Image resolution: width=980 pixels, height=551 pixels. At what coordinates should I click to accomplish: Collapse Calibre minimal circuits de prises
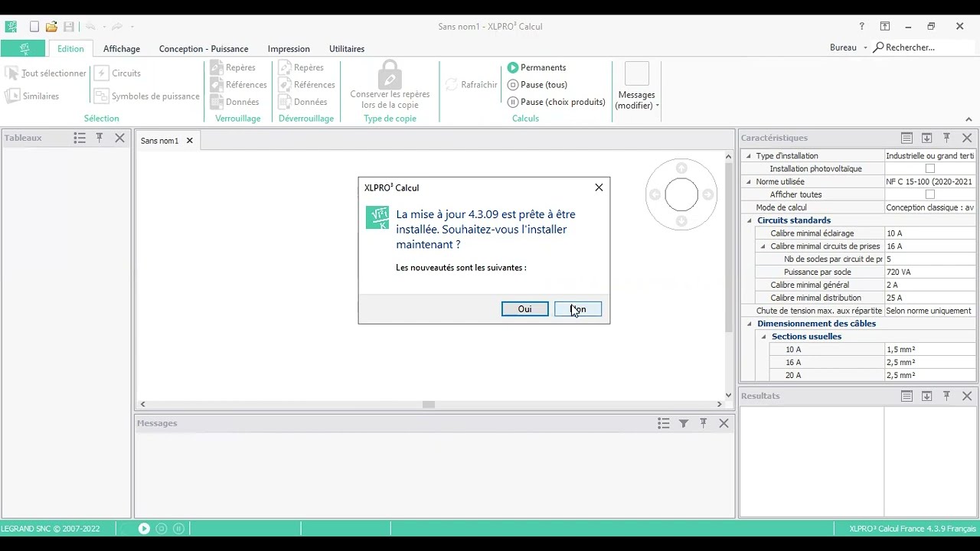point(763,246)
